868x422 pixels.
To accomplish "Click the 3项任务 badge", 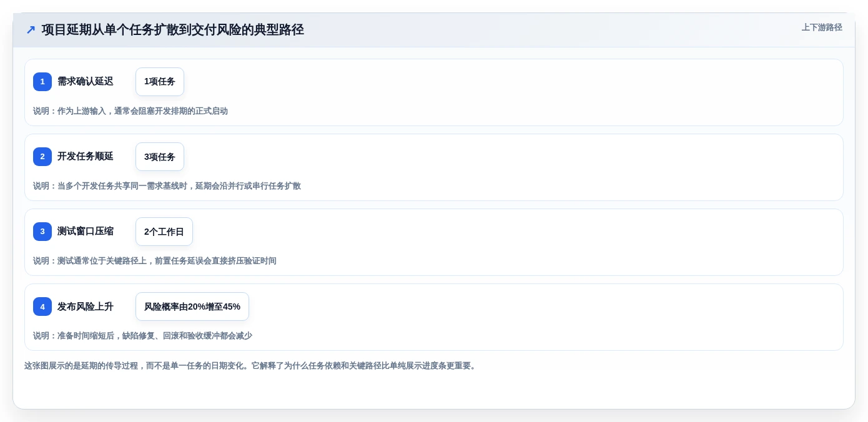I will [x=160, y=157].
